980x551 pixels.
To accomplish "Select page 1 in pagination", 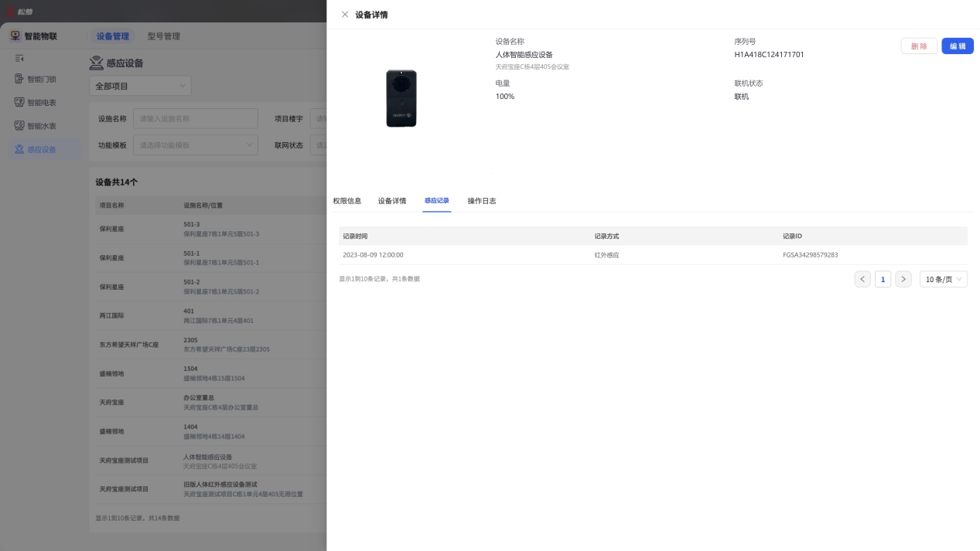I will pos(883,279).
